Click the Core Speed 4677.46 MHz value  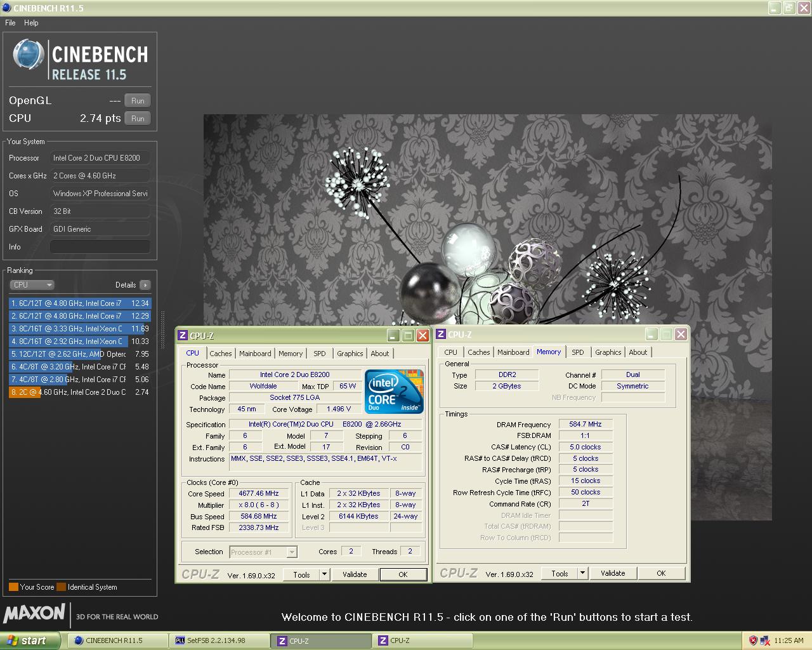pos(259,493)
